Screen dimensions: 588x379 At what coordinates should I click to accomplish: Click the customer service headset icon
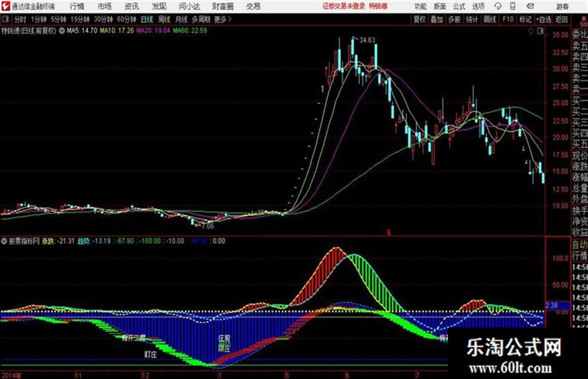click(498, 6)
